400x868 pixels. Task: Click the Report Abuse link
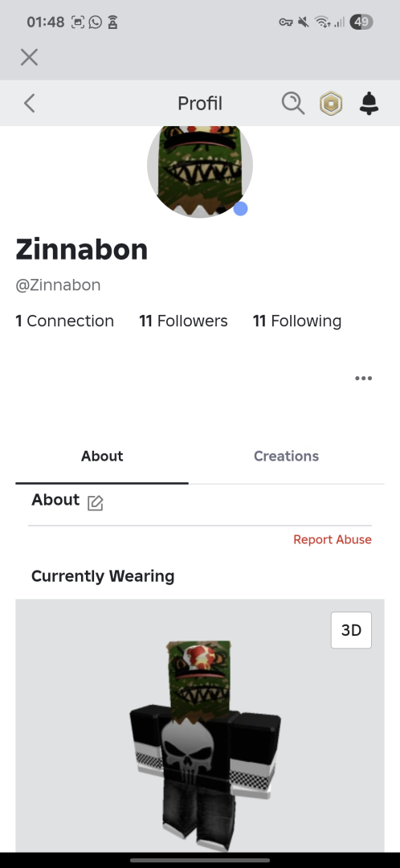[333, 539]
